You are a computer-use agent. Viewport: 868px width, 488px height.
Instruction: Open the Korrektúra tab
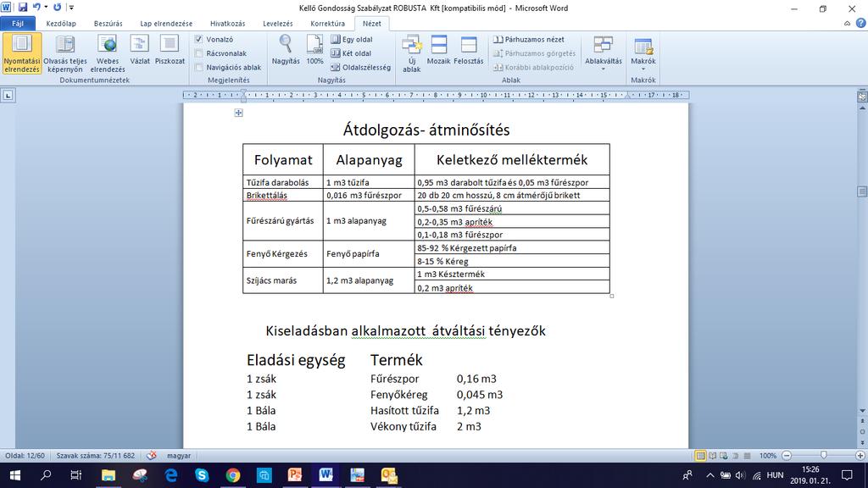pyautogui.click(x=327, y=24)
